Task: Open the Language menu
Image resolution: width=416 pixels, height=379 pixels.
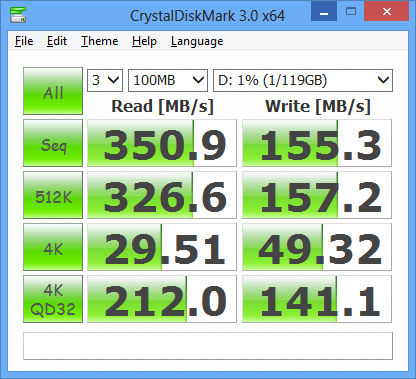Action: click(197, 41)
